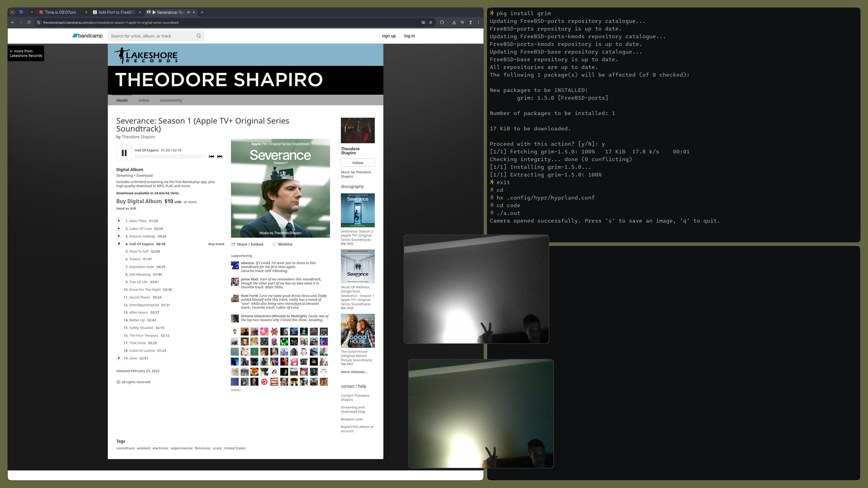
Task: Pause the Hall Of Eagans track
Action: click(124, 153)
